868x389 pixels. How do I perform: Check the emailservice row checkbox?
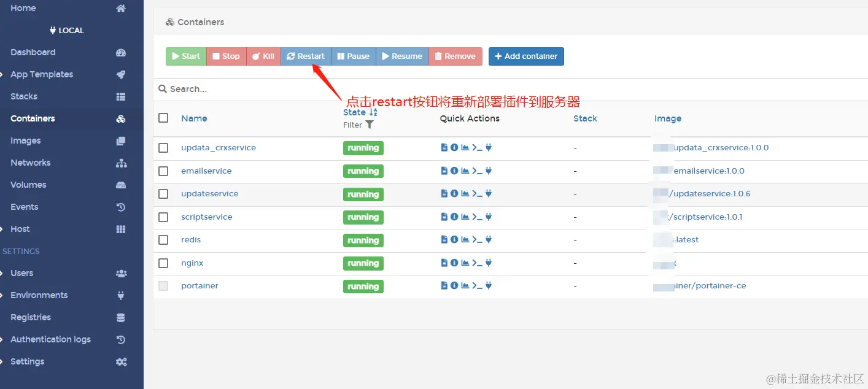coord(163,171)
